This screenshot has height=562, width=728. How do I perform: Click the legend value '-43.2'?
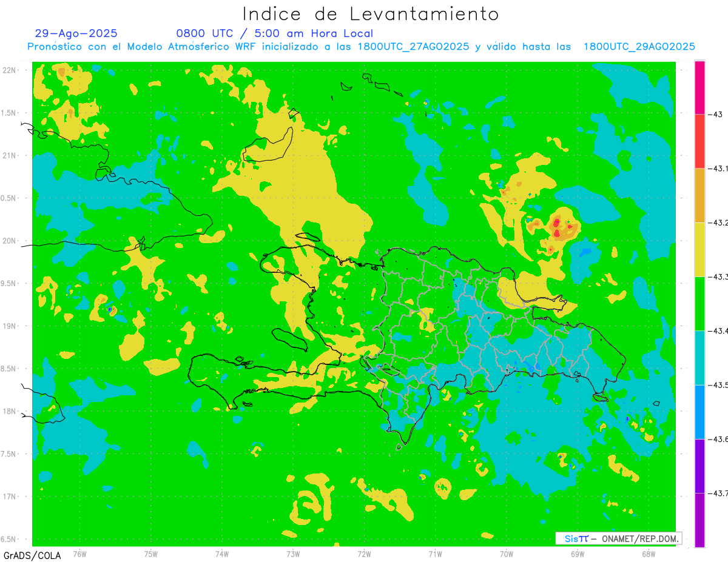tap(720, 222)
